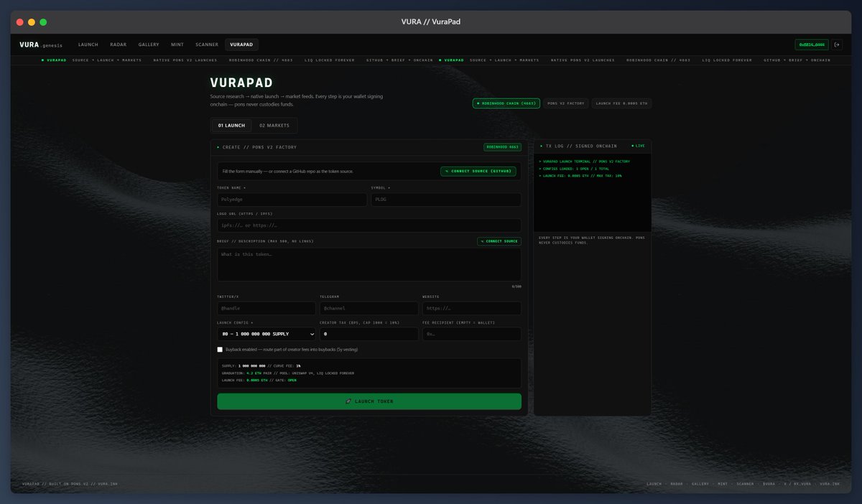Image resolution: width=862 pixels, height=504 pixels.
Task: Click the macOS green fullscreen button
Action: (x=43, y=22)
